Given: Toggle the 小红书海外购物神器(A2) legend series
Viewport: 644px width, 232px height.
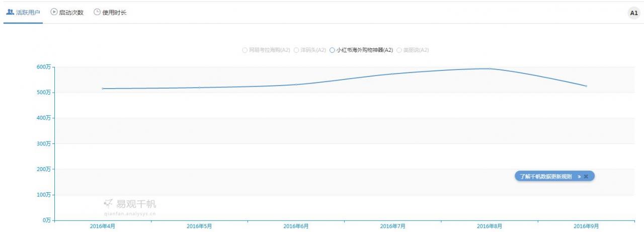Looking at the screenshot, I should pyautogui.click(x=361, y=50).
